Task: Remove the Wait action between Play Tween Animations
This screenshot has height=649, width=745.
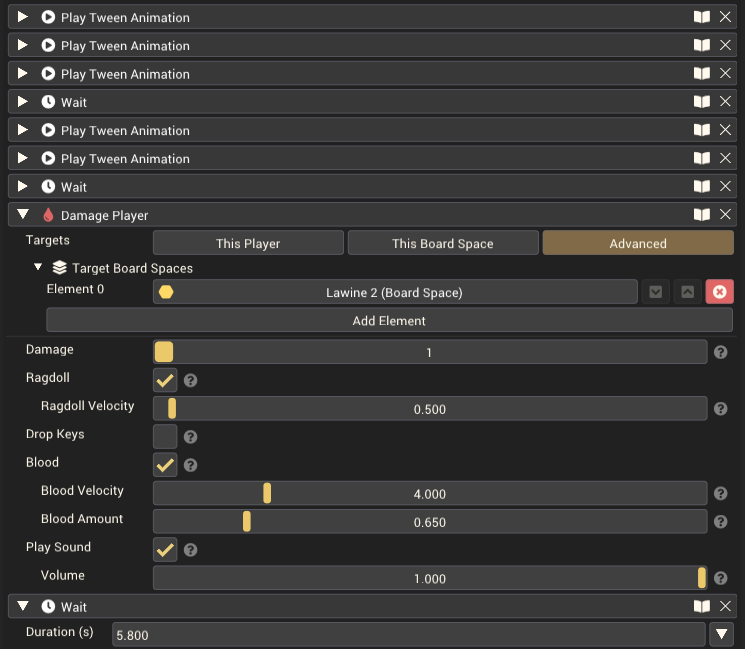Action: [x=725, y=102]
